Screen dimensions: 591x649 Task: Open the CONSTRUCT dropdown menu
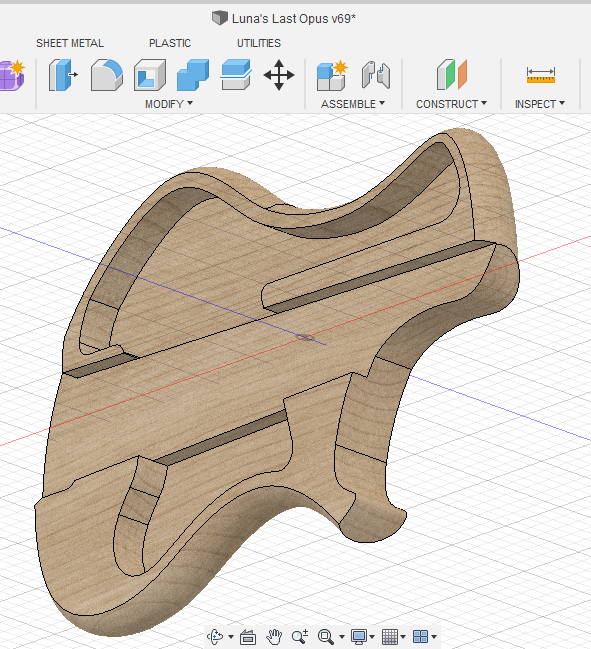452,104
